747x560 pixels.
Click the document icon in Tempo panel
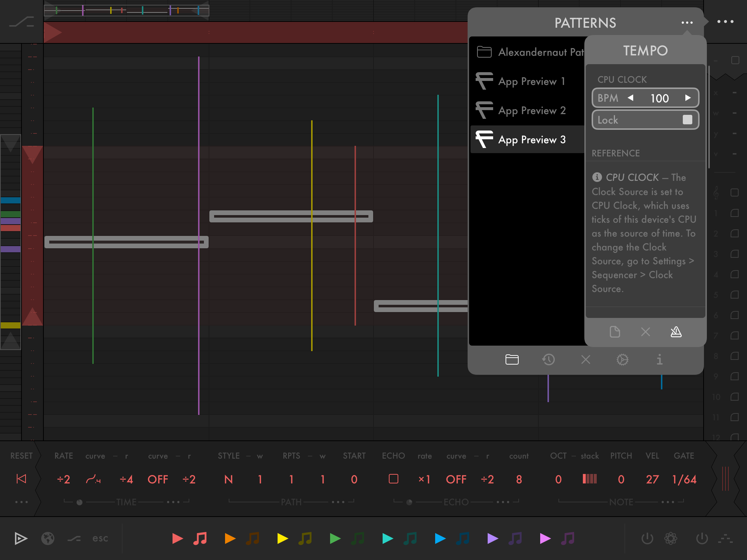[x=615, y=332]
